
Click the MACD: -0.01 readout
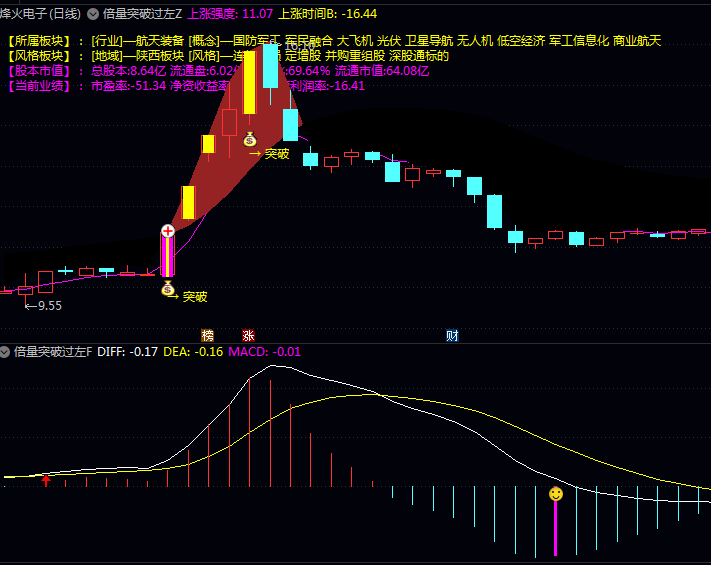point(264,352)
